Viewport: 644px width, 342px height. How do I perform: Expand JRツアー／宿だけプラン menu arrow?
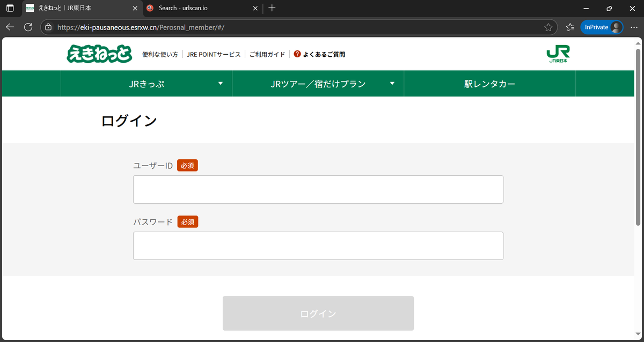tap(392, 84)
